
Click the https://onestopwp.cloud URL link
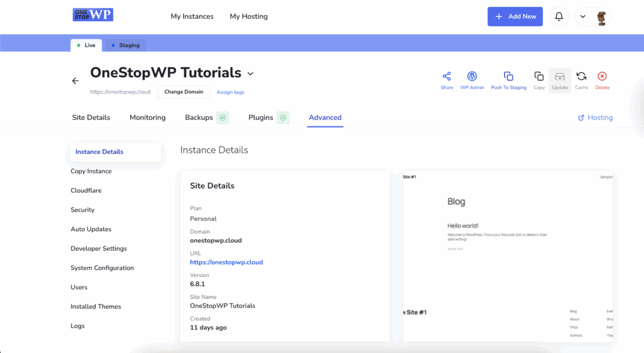click(226, 263)
